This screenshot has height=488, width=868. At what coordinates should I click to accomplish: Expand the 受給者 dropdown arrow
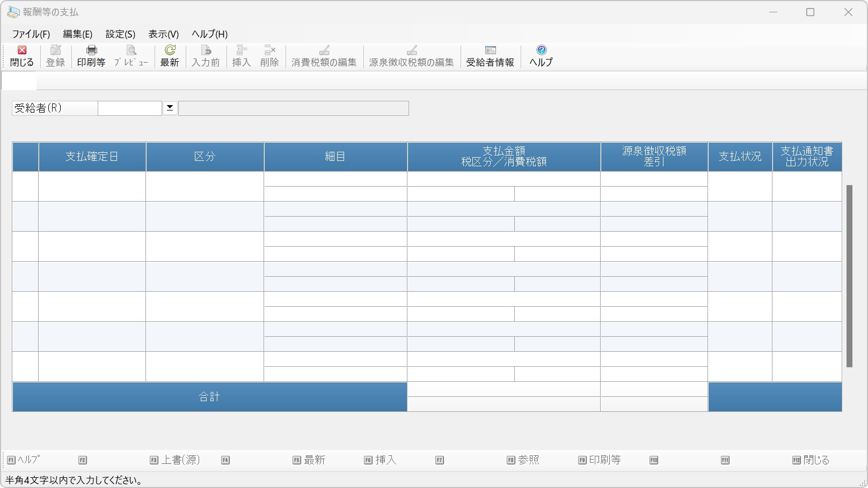[170, 108]
